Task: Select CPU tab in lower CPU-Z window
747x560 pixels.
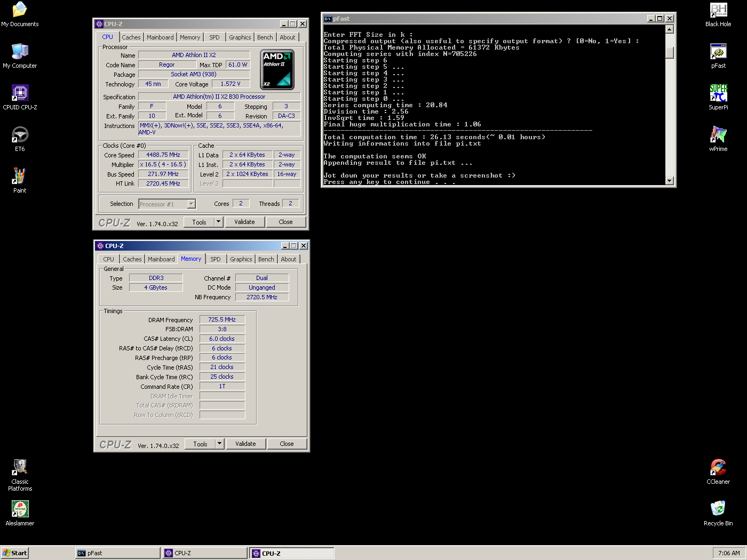Action: pyautogui.click(x=109, y=259)
